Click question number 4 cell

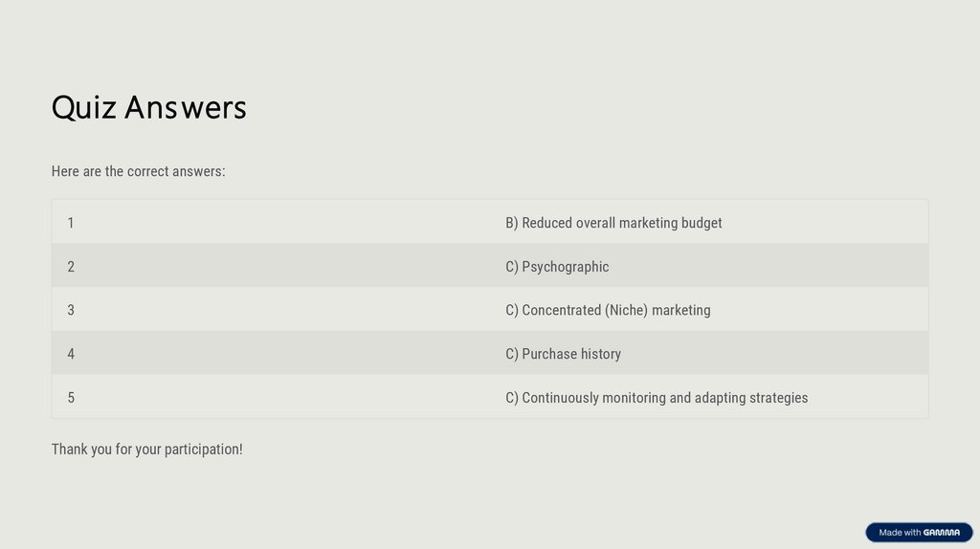point(71,354)
